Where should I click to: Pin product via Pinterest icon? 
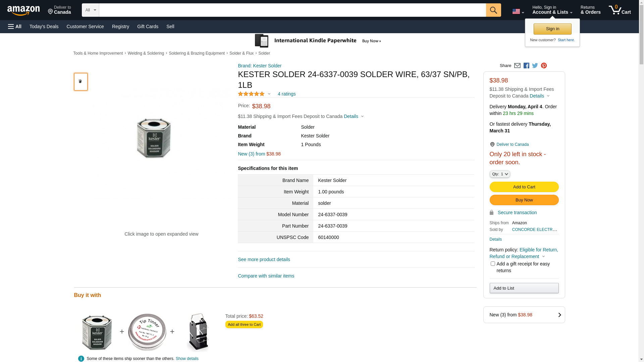(544, 66)
